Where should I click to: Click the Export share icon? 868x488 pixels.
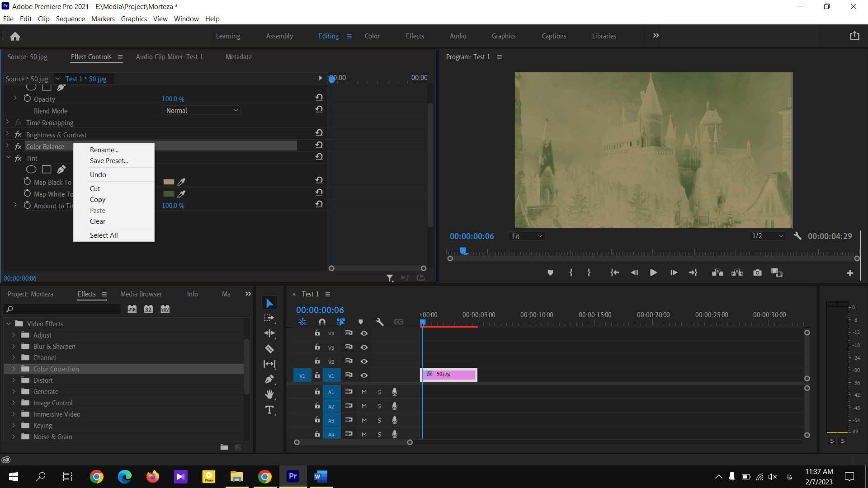854,36
